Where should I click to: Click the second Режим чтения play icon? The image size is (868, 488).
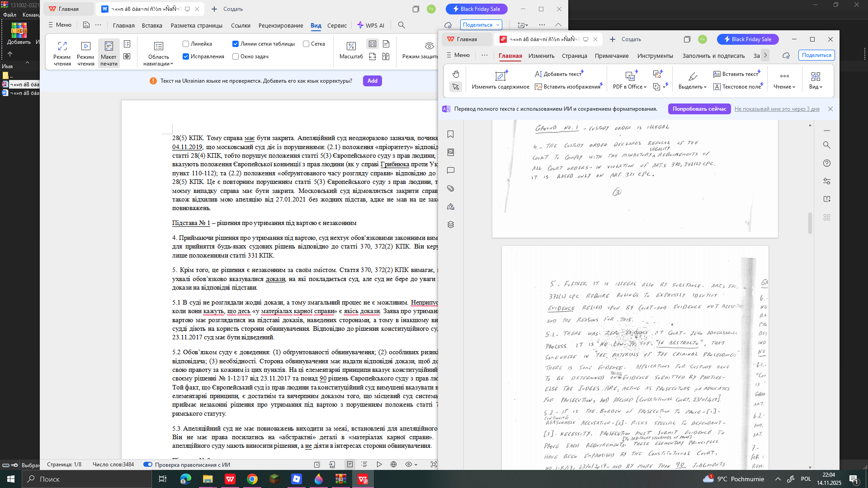pos(85,46)
